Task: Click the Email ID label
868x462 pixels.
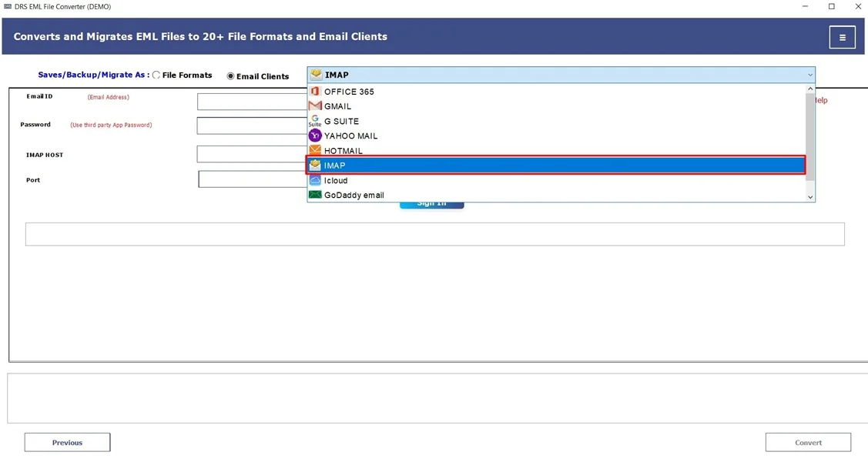Action: 39,96
